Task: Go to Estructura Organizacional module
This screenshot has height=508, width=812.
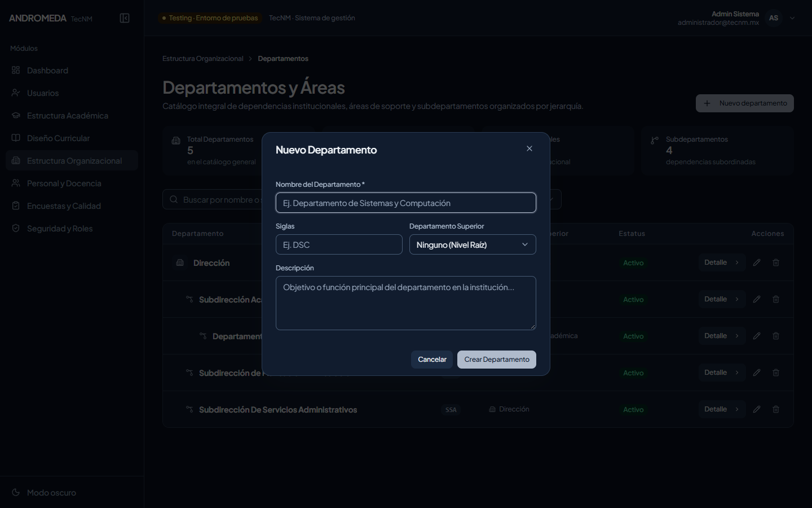Action: 72,161
